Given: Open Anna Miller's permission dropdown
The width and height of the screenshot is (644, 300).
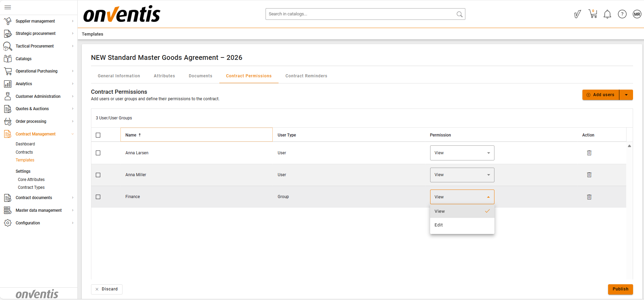Looking at the screenshot, I should pos(462,175).
